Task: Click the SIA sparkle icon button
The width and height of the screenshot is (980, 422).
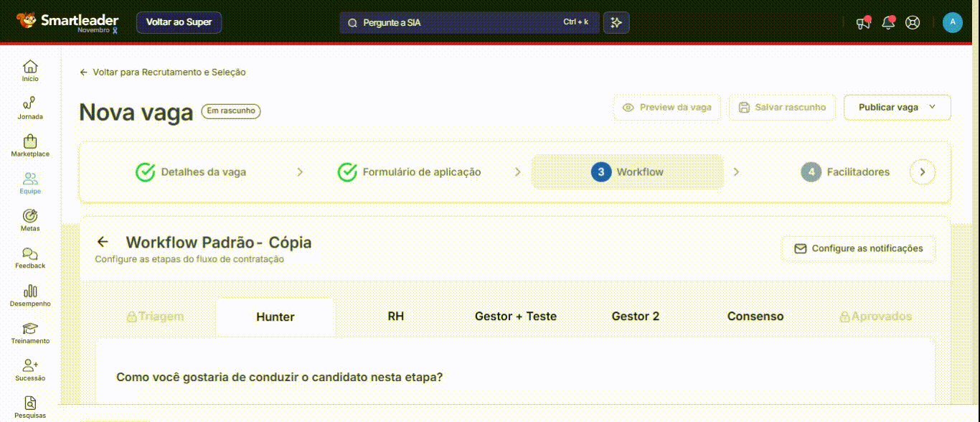Action: tap(616, 22)
